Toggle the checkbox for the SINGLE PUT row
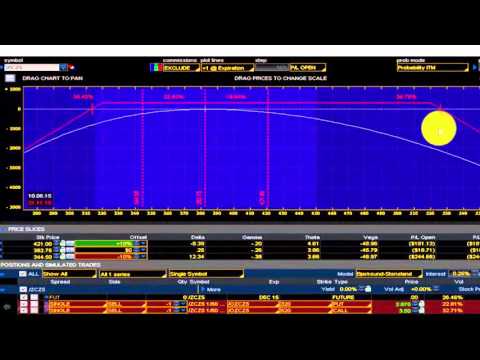 pos(24,304)
